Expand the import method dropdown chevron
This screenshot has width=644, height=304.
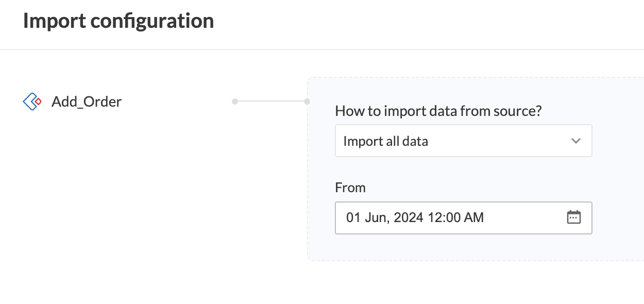point(575,141)
